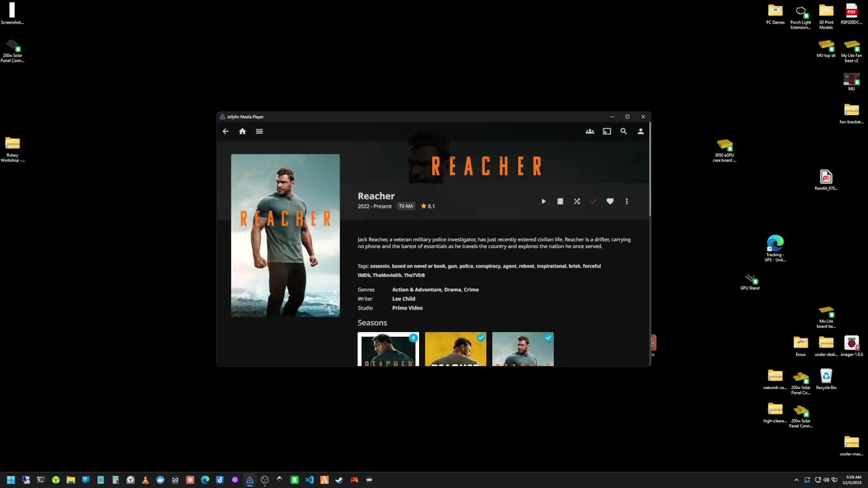Select My Lite Fan base v2 file

point(852,51)
